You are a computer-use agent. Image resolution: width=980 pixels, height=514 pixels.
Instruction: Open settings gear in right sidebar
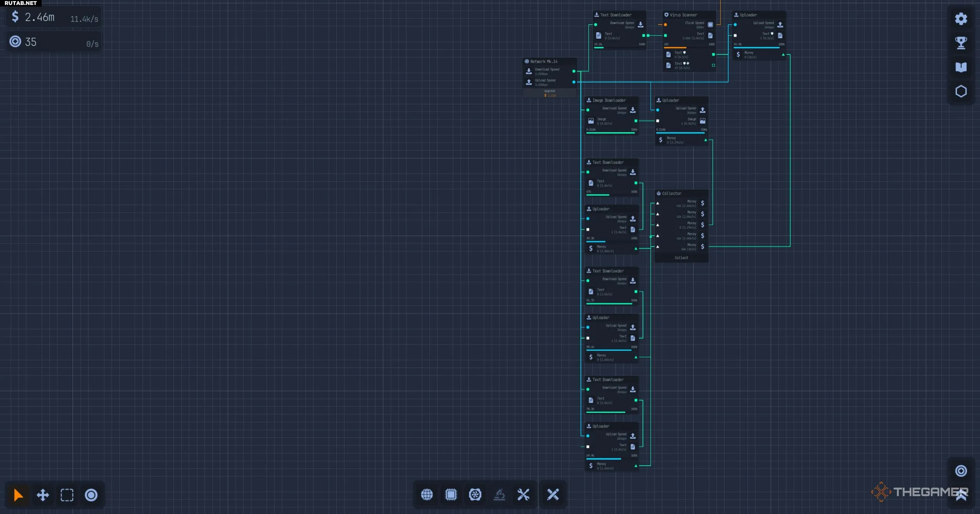[961, 19]
